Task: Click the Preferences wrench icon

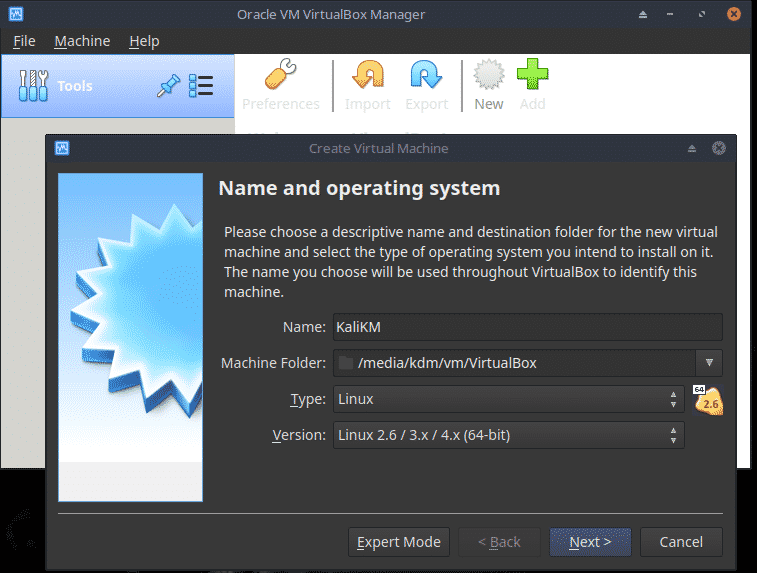Action: point(281,77)
